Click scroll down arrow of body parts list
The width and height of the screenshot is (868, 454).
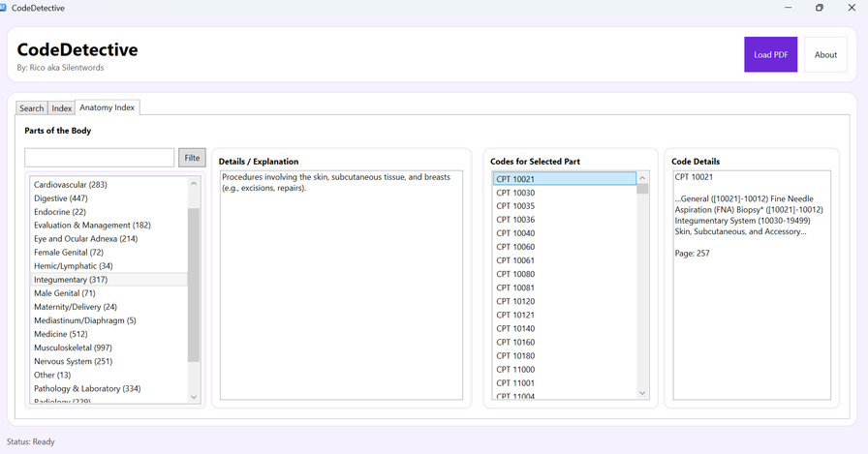(194, 396)
